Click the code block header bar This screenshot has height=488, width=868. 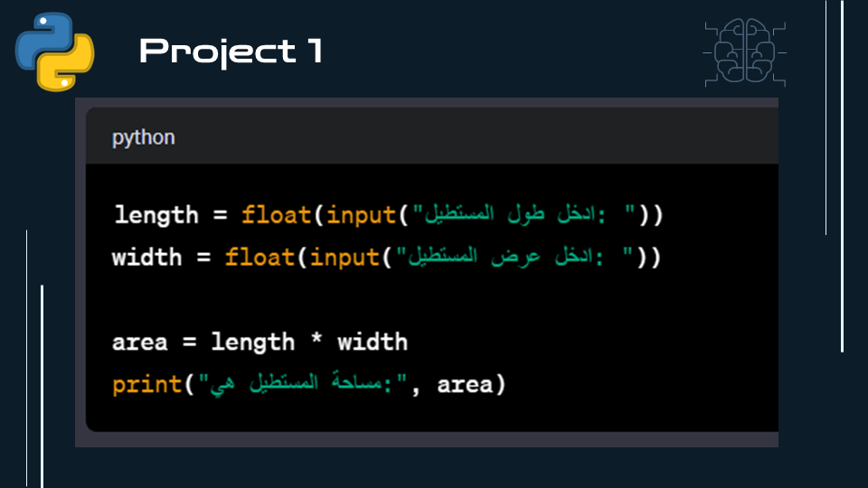(432, 136)
